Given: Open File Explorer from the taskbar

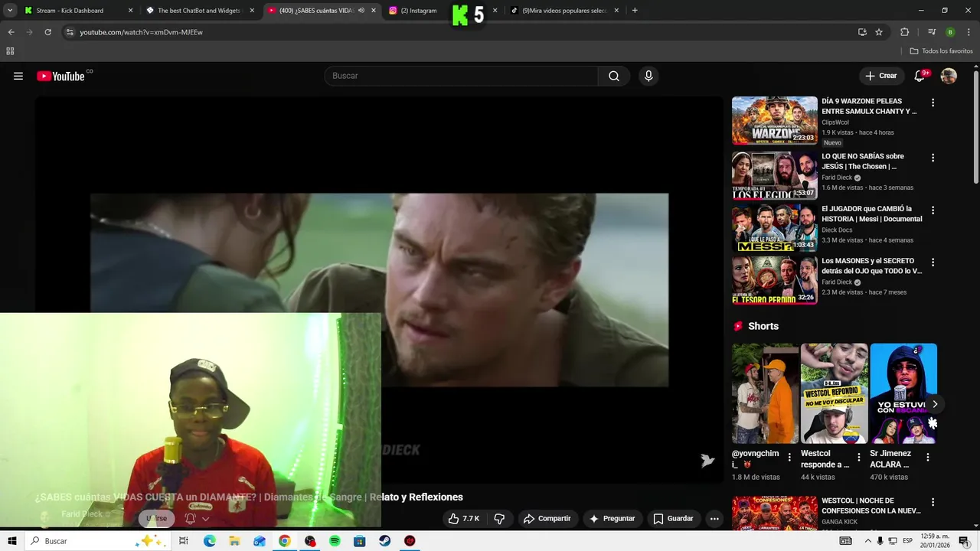Looking at the screenshot, I should tap(234, 541).
